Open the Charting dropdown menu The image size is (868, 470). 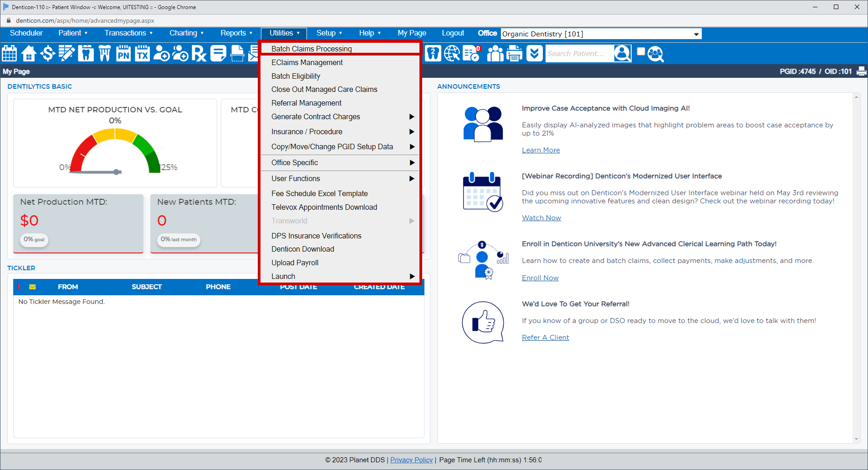186,33
